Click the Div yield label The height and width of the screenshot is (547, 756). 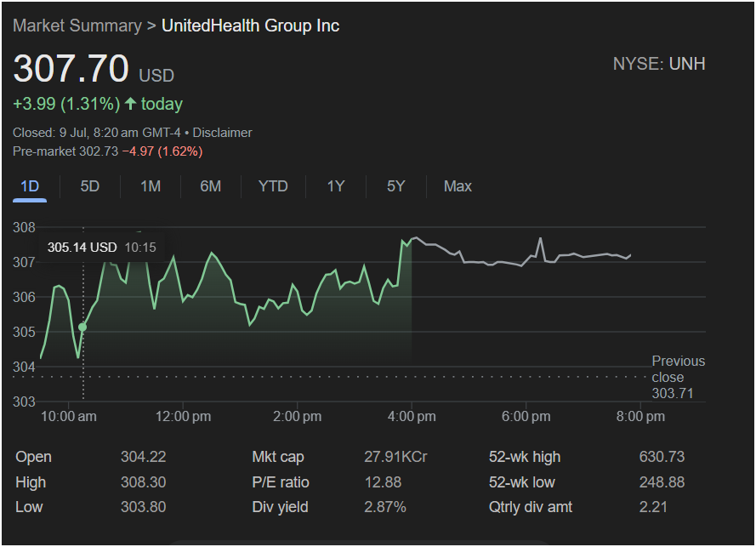(280, 507)
